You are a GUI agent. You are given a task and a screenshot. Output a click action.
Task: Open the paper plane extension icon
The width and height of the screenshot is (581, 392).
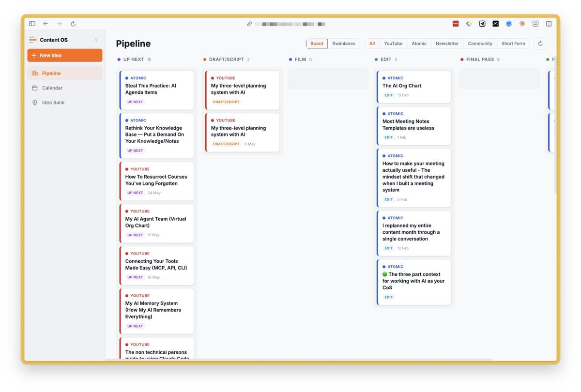point(482,23)
